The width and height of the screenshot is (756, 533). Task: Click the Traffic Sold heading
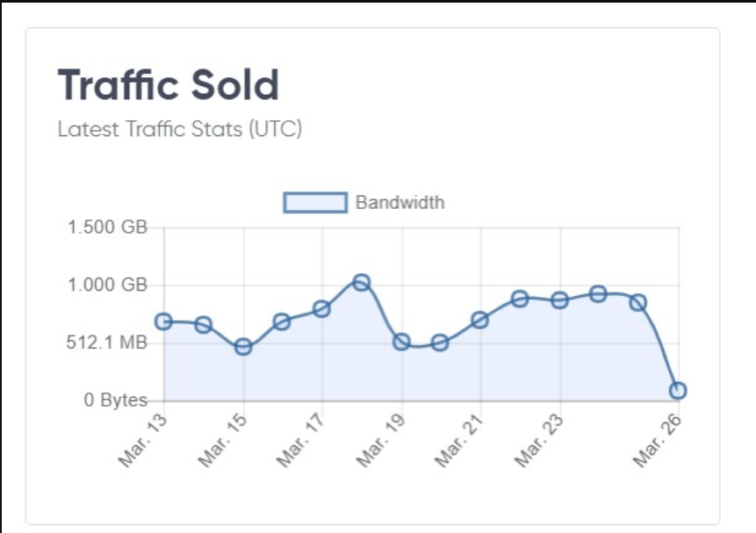(x=169, y=85)
